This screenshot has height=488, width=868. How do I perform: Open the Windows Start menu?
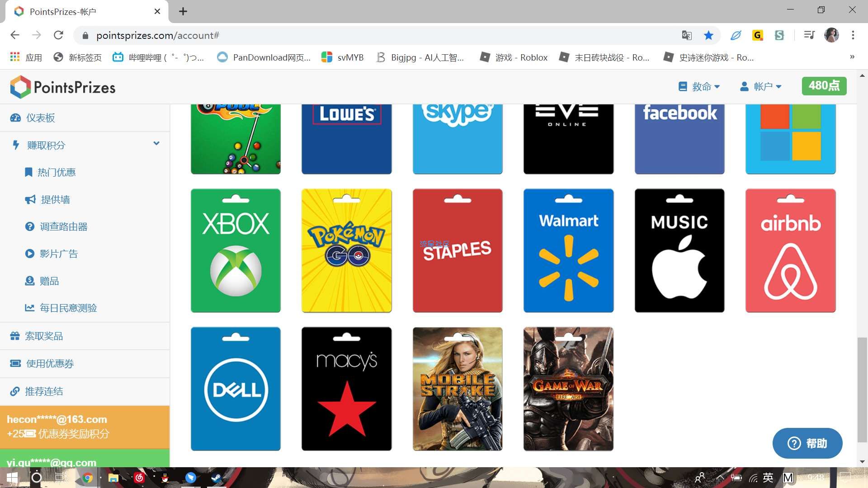(x=12, y=478)
